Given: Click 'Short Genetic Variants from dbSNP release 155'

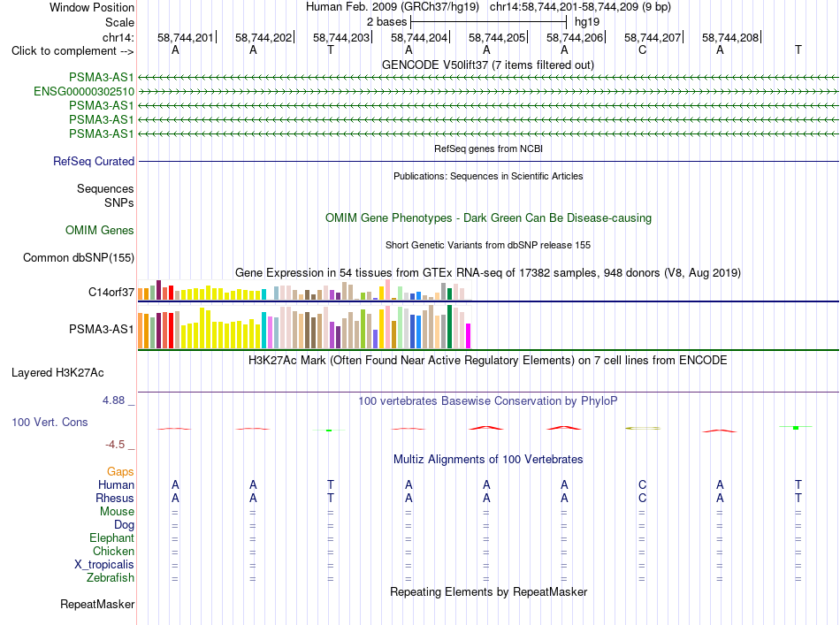Looking at the screenshot, I should tap(488, 245).
